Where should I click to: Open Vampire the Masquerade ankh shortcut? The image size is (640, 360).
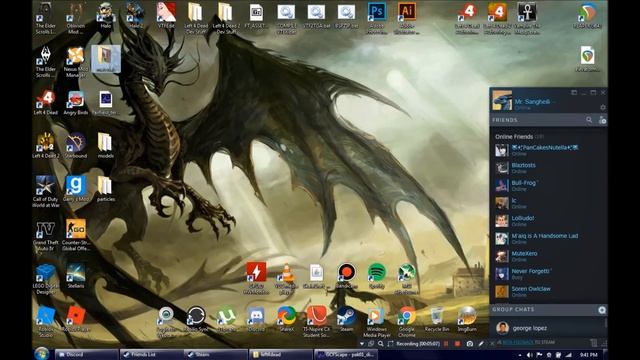click(x=527, y=18)
